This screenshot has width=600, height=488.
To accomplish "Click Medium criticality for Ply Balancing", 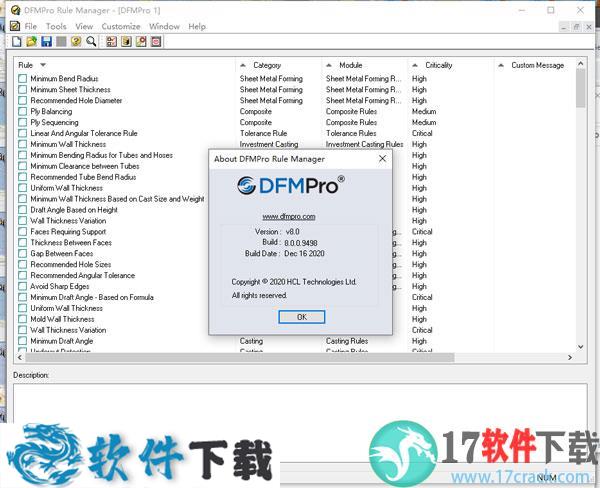I will point(424,111).
